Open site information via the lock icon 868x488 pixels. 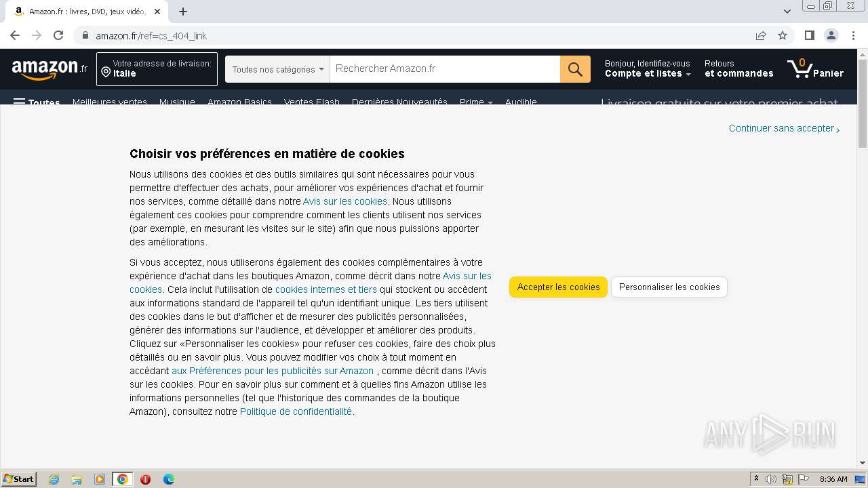click(85, 36)
